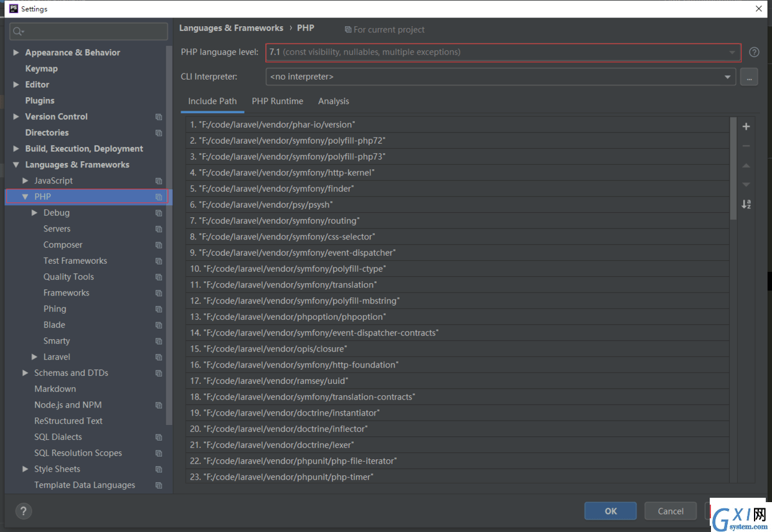The width and height of the screenshot is (772, 532).
Task: Select include path phpunit/php-timer
Action: (x=458, y=477)
